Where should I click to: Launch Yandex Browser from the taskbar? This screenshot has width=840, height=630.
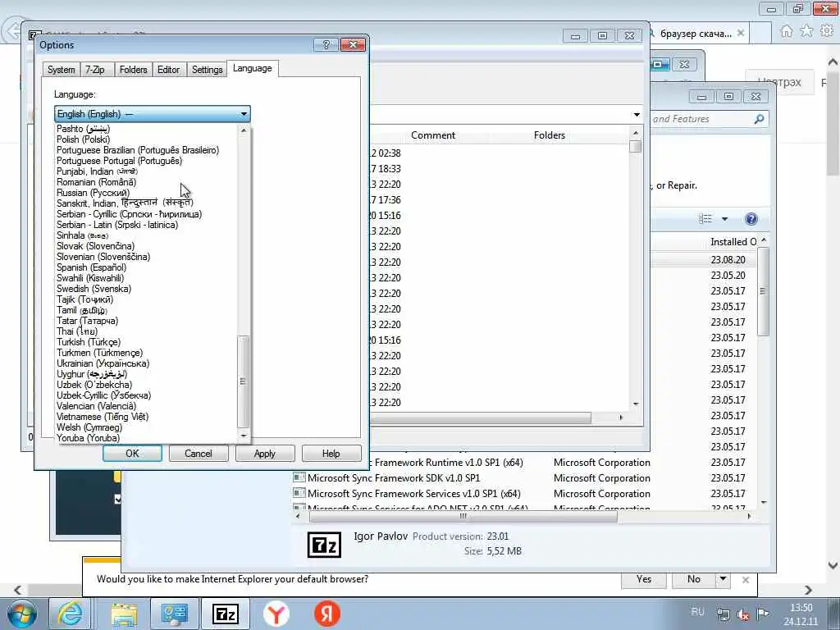276,614
